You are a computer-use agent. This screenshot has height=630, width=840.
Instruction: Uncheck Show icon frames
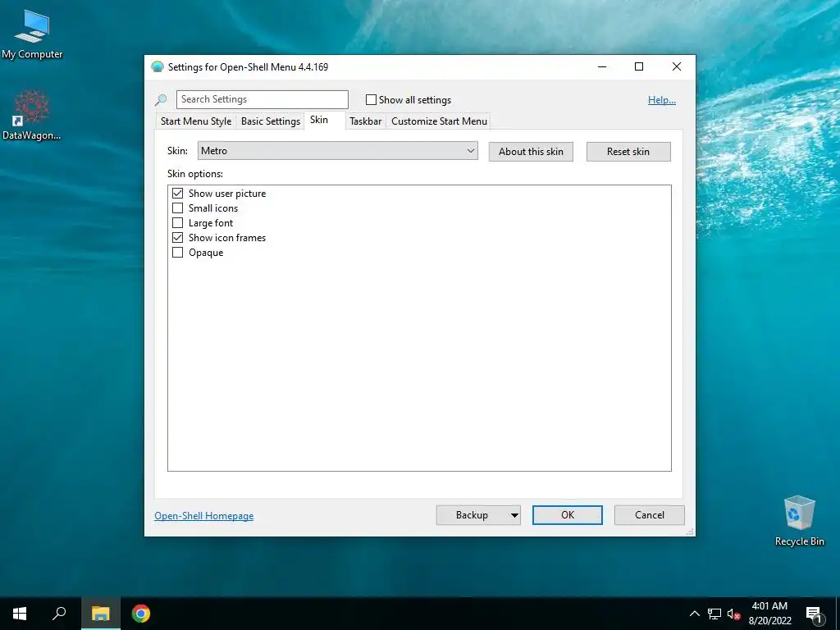(177, 237)
